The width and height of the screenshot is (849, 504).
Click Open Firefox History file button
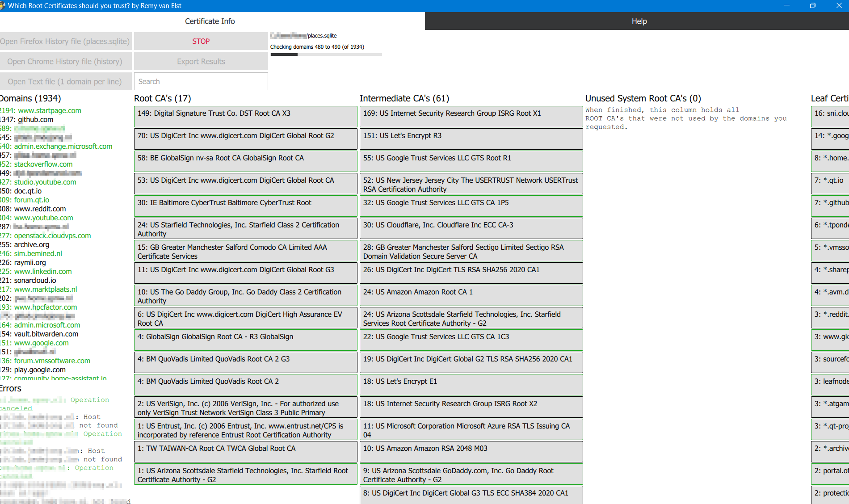click(x=65, y=41)
